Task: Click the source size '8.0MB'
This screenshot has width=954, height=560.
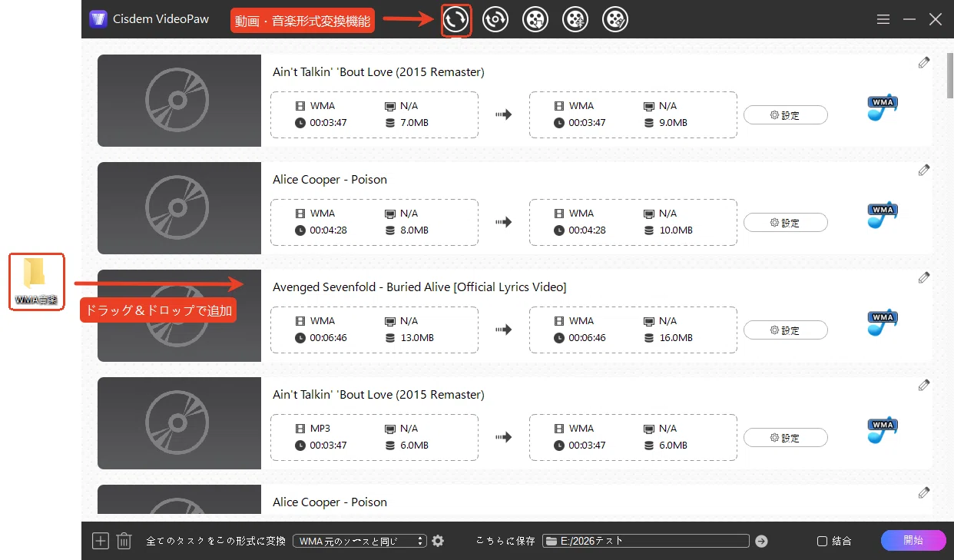Action: click(x=415, y=230)
